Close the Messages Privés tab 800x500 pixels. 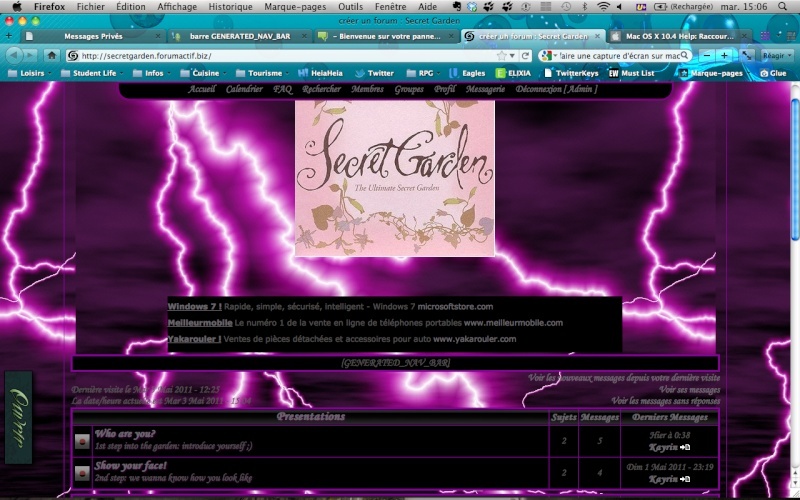click(x=158, y=36)
